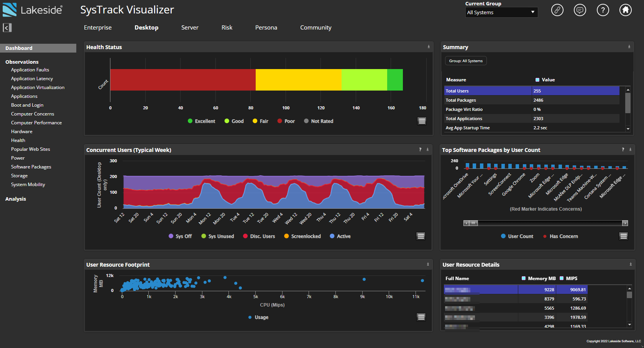This screenshot has width=644, height=348.
Task: Open Software Packages from the sidebar
Action: pyautogui.click(x=31, y=167)
